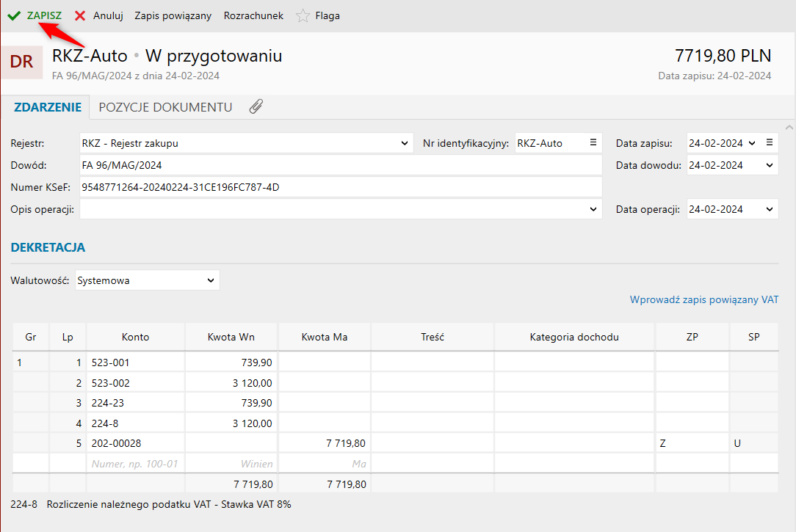Click the Wprowadź zapis powiązany VAT link
The image size is (796, 532).
pyautogui.click(x=704, y=299)
